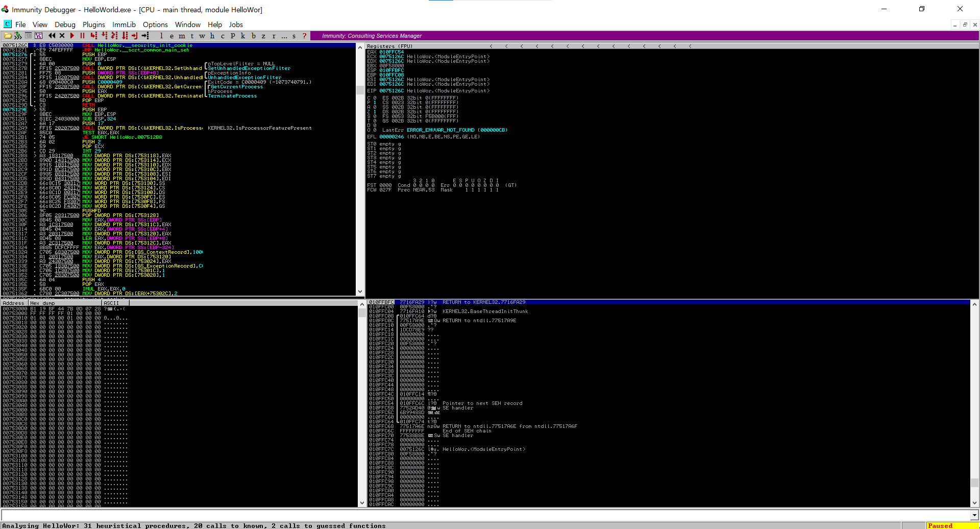This screenshot has height=529, width=980.
Task: Click the CPU icon left of File menu
Action: click(8, 24)
